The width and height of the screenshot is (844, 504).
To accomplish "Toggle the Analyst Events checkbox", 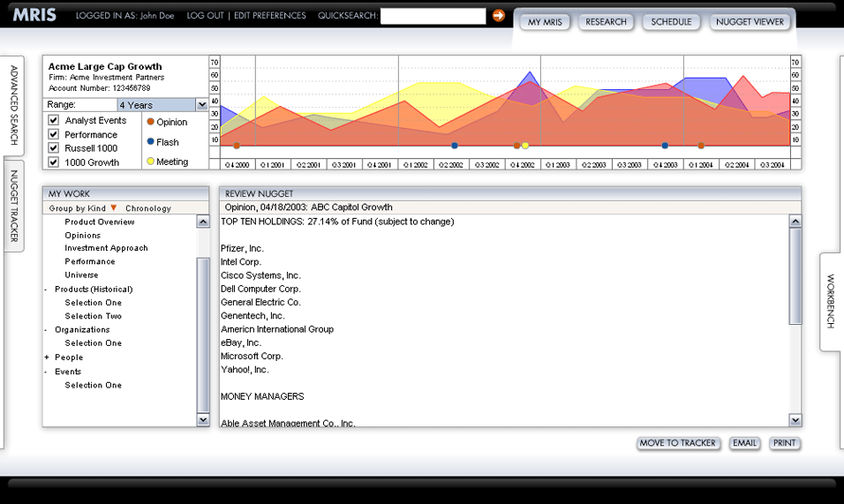I will (x=53, y=120).
